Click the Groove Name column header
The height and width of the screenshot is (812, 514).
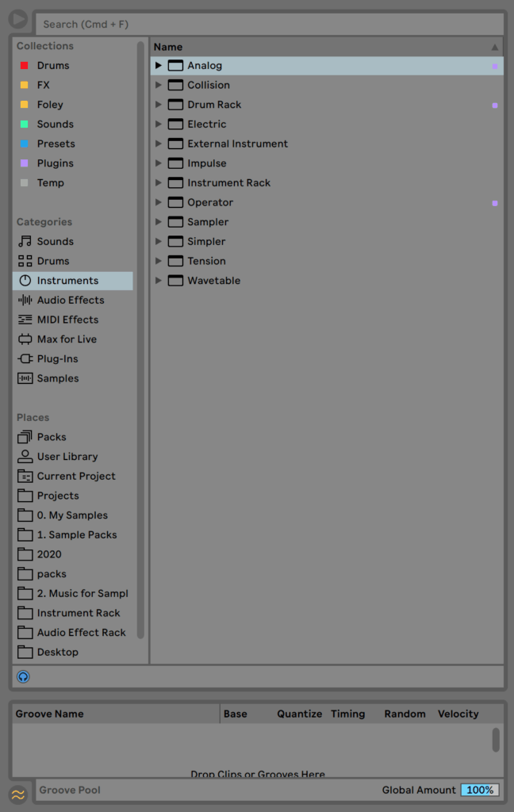116,714
